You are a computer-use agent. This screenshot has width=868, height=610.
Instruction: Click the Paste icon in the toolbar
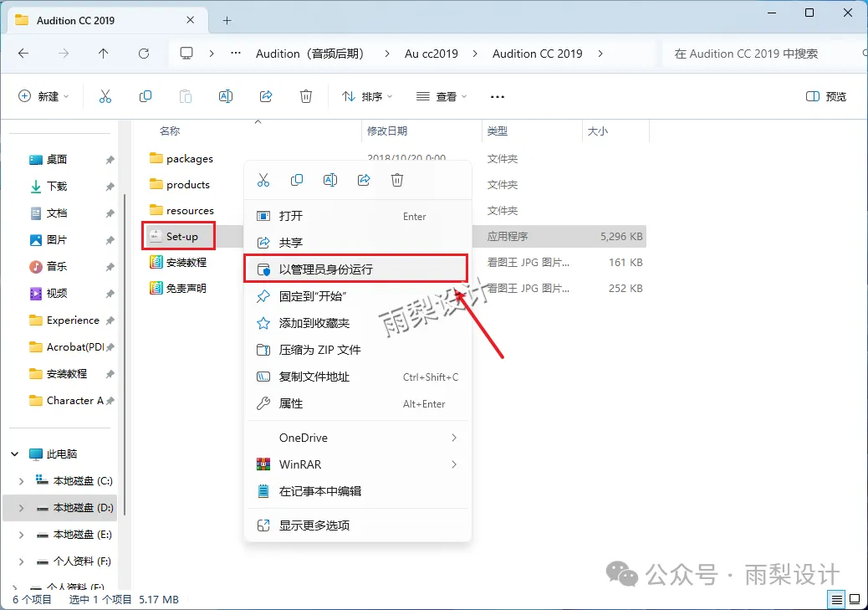186,96
